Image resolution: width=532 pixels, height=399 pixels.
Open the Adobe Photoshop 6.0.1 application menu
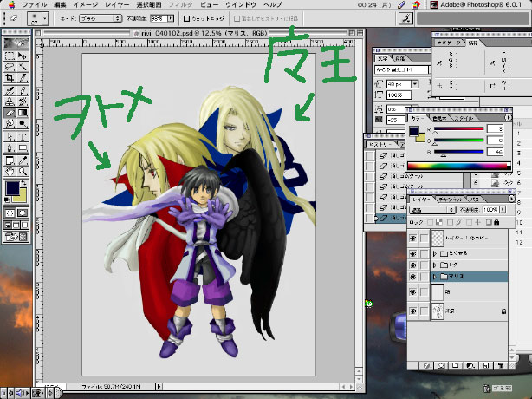tap(476, 4)
